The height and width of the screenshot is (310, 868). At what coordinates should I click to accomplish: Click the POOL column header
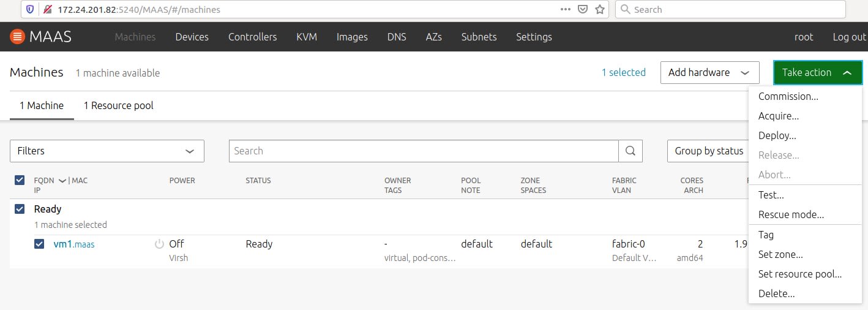click(x=470, y=181)
